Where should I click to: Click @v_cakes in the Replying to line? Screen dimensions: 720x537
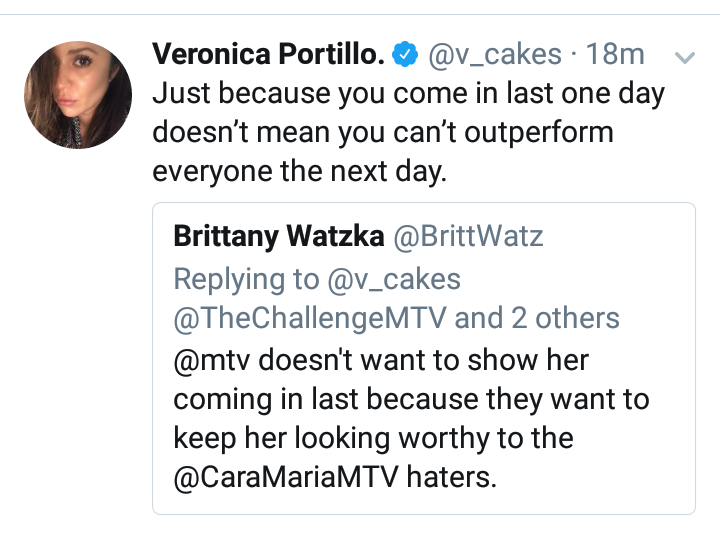pyautogui.click(x=394, y=279)
